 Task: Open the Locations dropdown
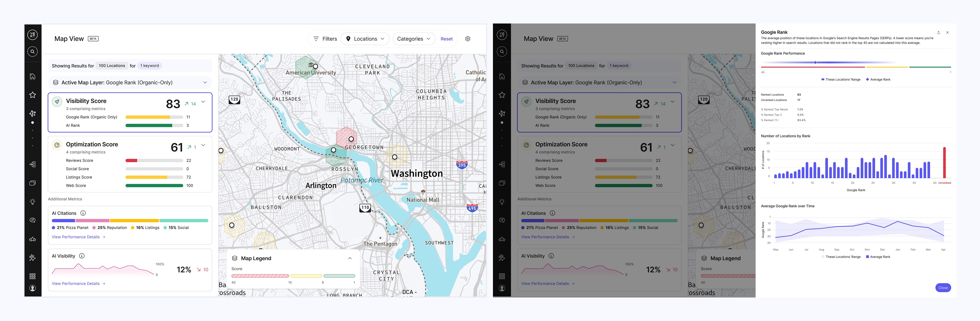365,39
